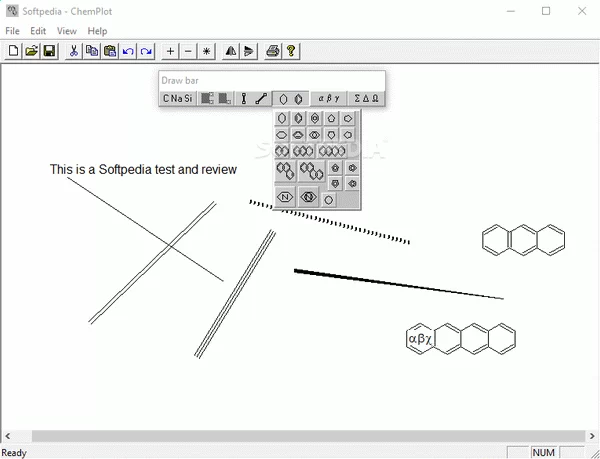Open the C Na Si elements palette
The image size is (600, 459).
point(178,98)
